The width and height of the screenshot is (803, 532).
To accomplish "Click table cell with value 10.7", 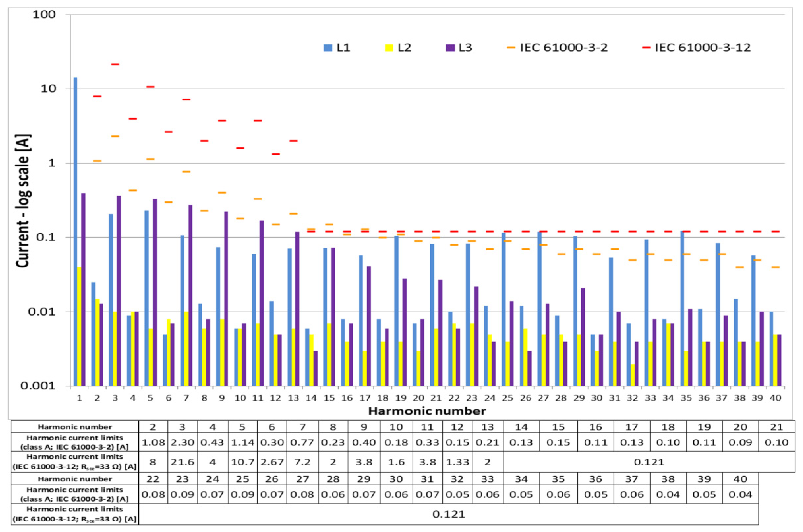I will click(242, 462).
